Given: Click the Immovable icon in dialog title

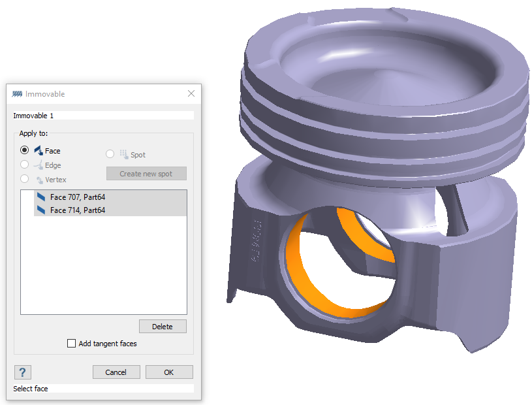Looking at the screenshot, I should (18, 94).
